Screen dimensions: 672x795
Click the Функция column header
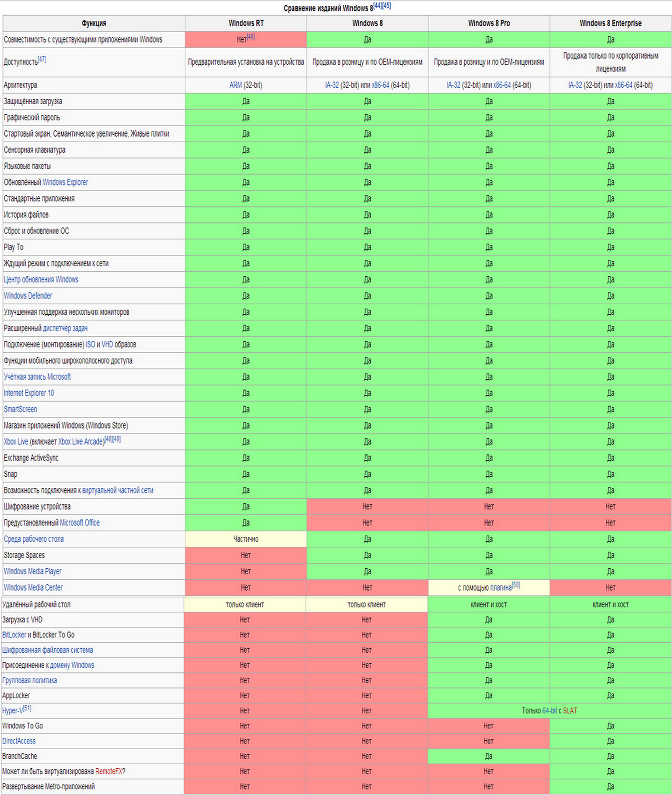[x=94, y=23]
